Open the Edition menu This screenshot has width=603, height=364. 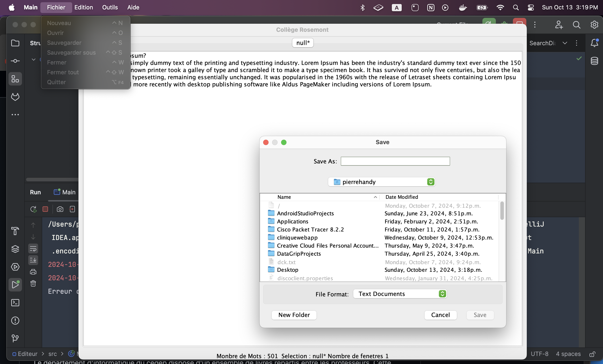[84, 7]
